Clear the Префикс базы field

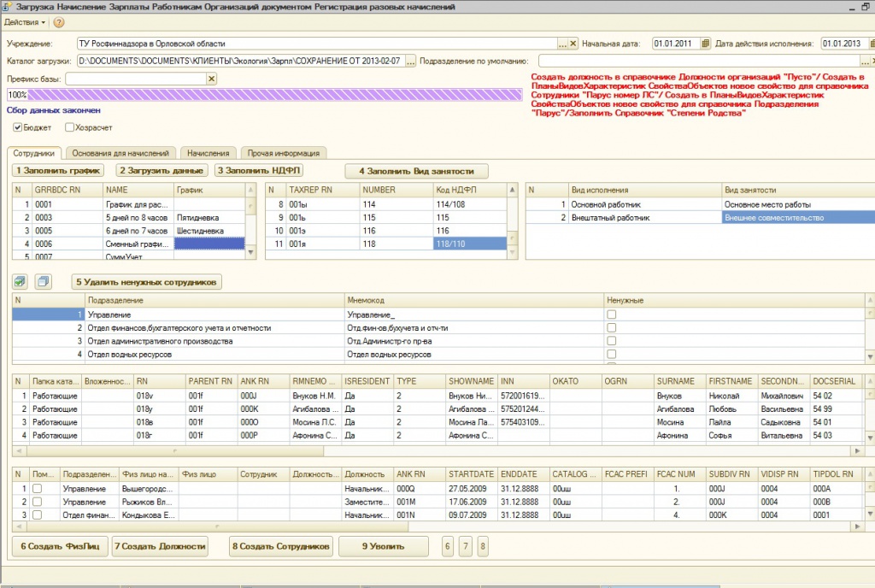click(x=212, y=79)
